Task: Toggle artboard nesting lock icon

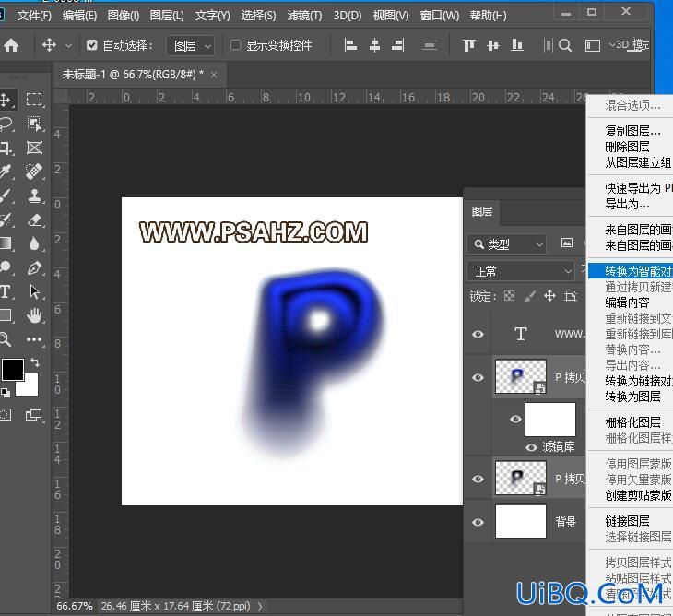Action: coord(571,296)
